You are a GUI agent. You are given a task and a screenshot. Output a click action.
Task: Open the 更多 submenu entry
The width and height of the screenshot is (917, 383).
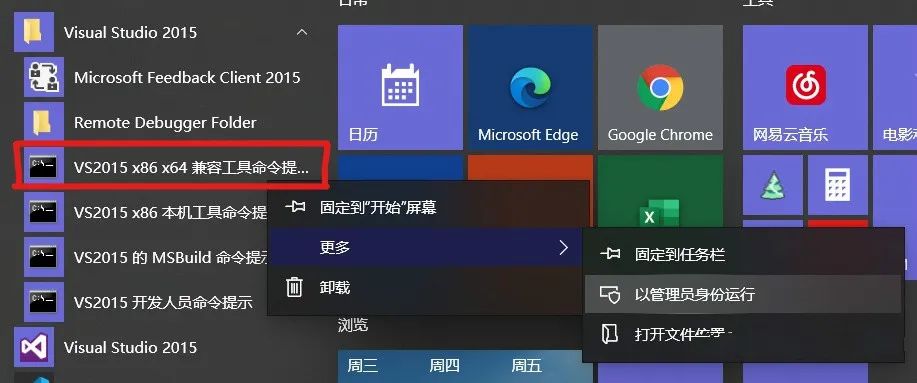pos(425,247)
